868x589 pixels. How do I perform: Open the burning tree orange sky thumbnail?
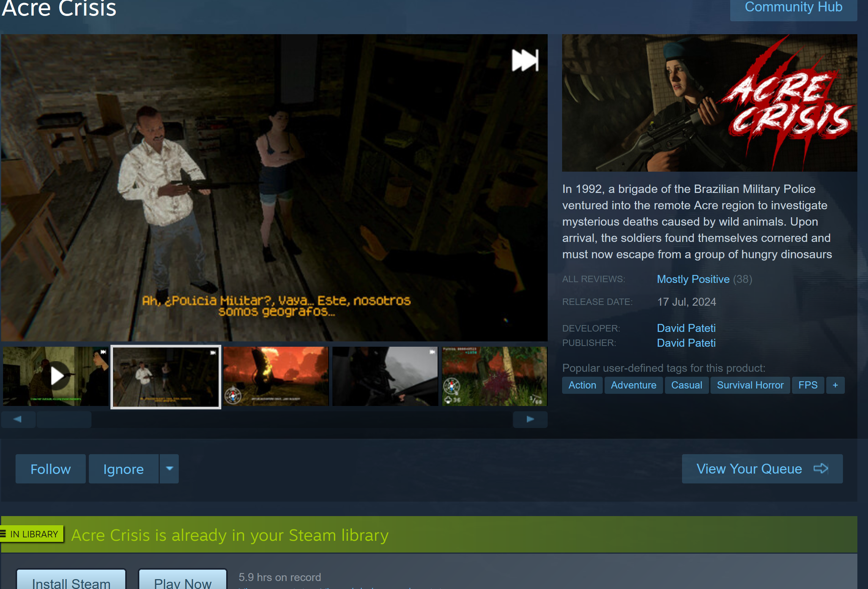click(x=276, y=376)
